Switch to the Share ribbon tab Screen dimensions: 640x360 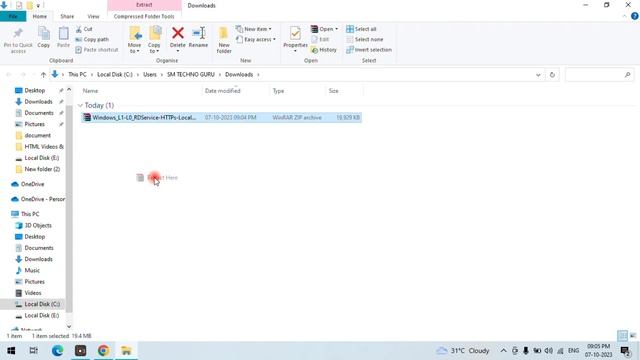[67, 16]
